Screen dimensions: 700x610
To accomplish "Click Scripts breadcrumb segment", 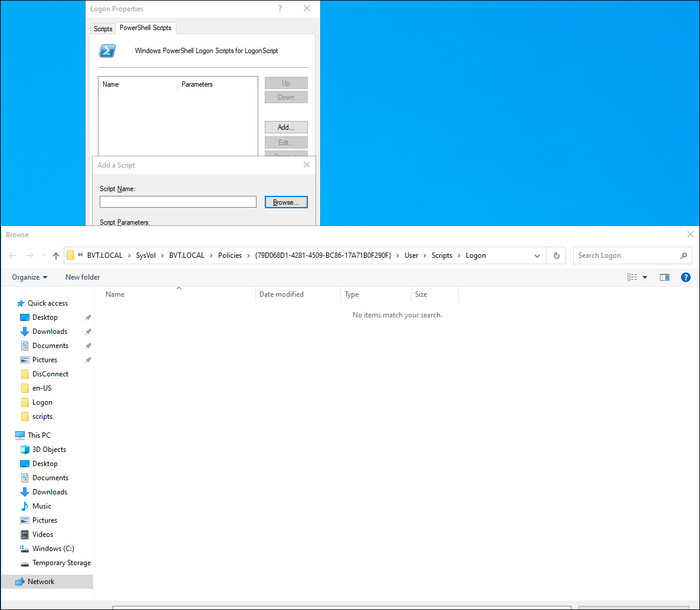I will [442, 255].
